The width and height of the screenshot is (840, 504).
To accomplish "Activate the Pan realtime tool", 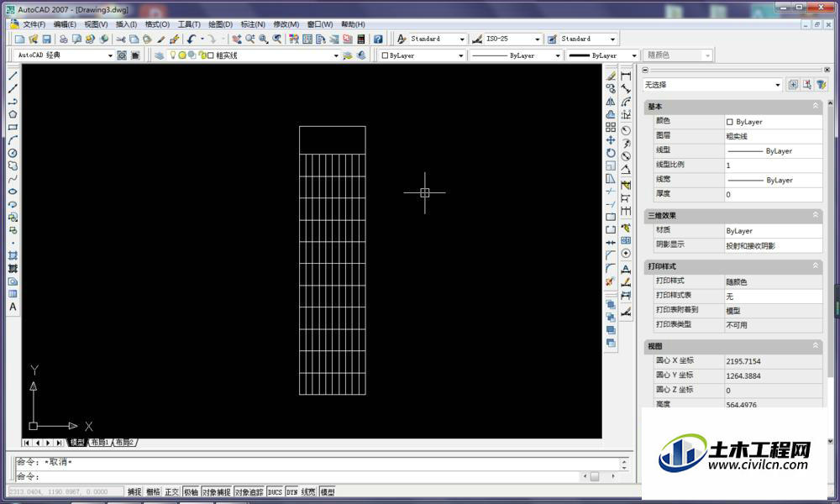I will pyautogui.click(x=237, y=39).
